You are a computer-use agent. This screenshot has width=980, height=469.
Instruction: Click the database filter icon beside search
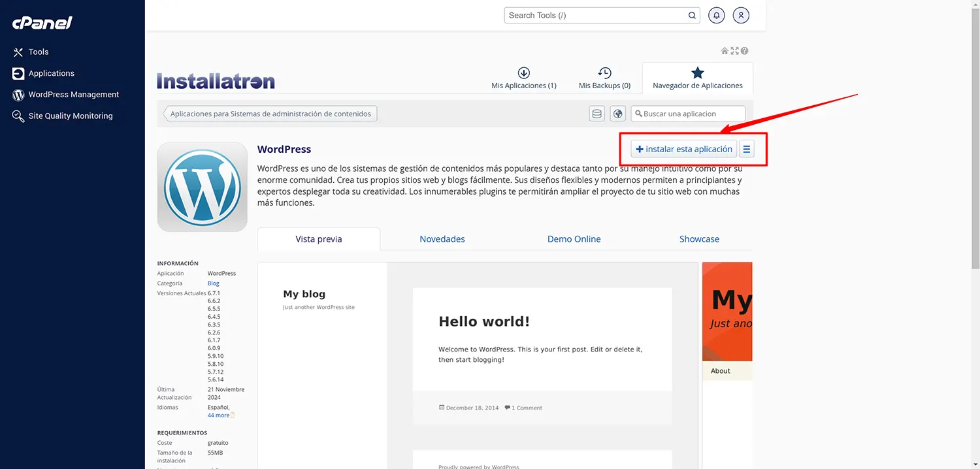tap(596, 113)
